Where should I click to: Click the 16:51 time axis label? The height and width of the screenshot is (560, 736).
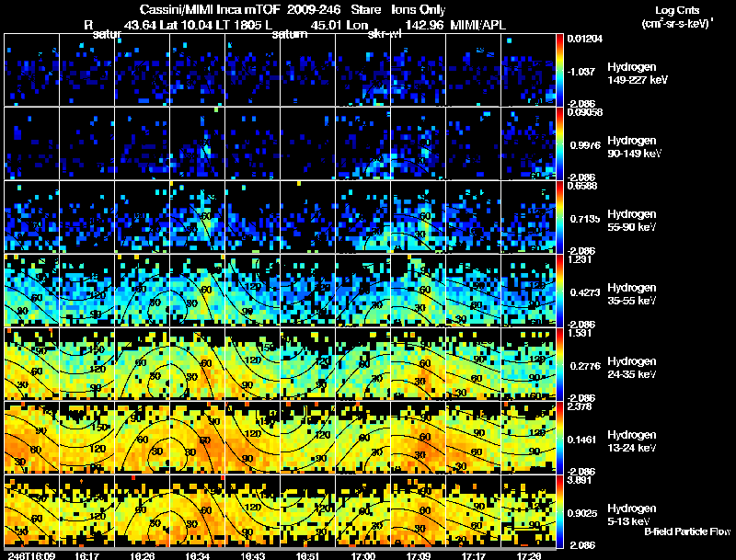pos(307,555)
